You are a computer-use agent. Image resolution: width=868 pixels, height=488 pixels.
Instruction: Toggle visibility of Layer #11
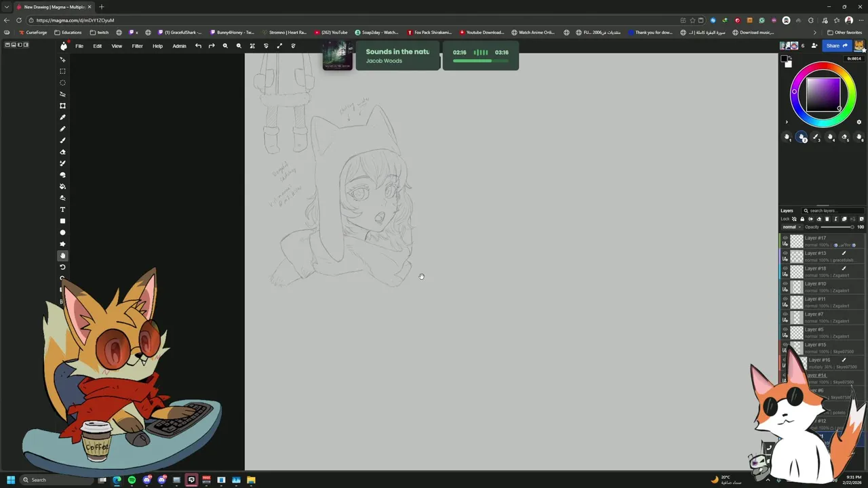[785, 299]
